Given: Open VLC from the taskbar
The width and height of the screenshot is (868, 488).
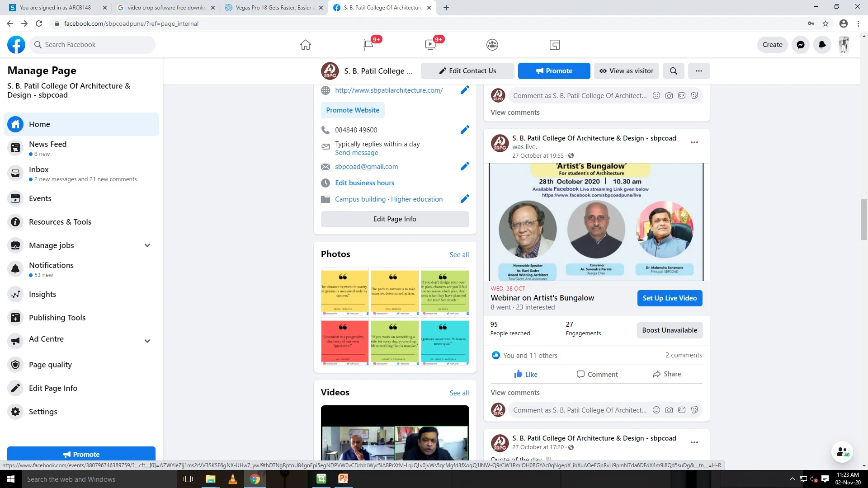Looking at the screenshot, I should tap(233, 479).
